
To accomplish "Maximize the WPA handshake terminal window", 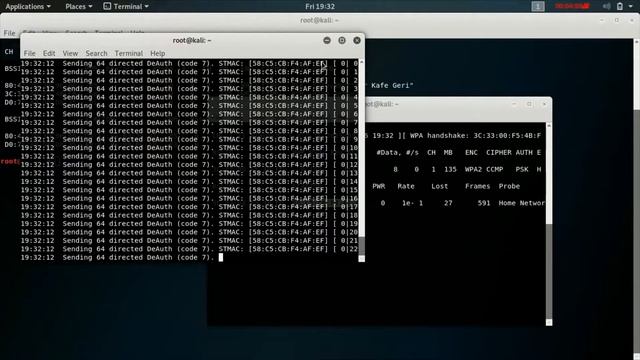I will (529, 104).
